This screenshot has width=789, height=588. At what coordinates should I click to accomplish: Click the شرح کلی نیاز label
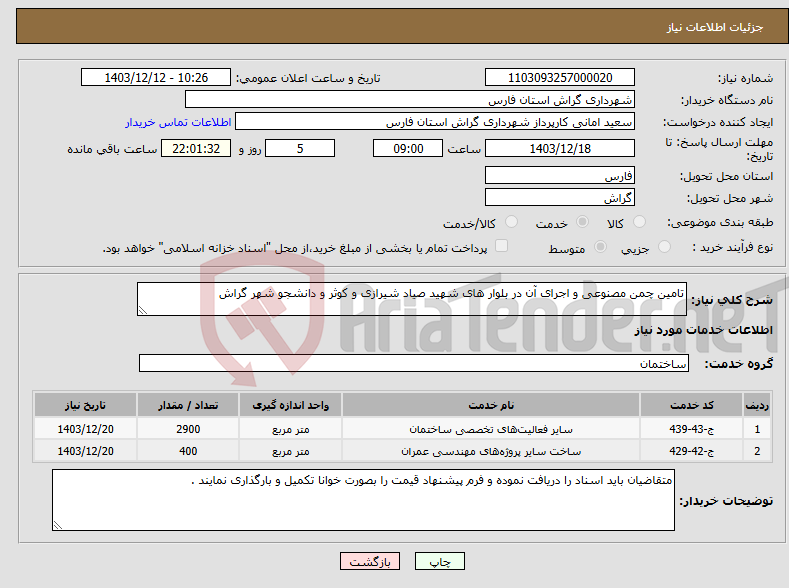(x=732, y=300)
